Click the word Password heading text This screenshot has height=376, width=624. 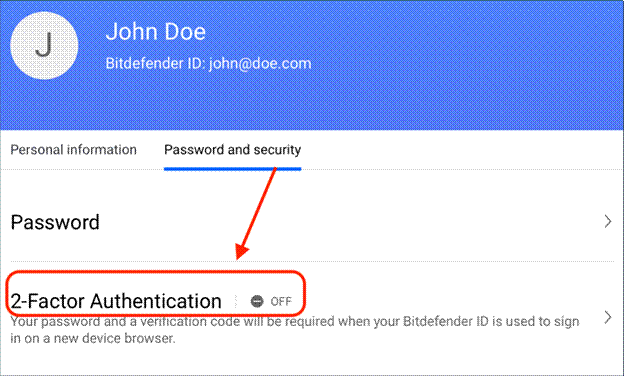pyautogui.click(x=55, y=222)
